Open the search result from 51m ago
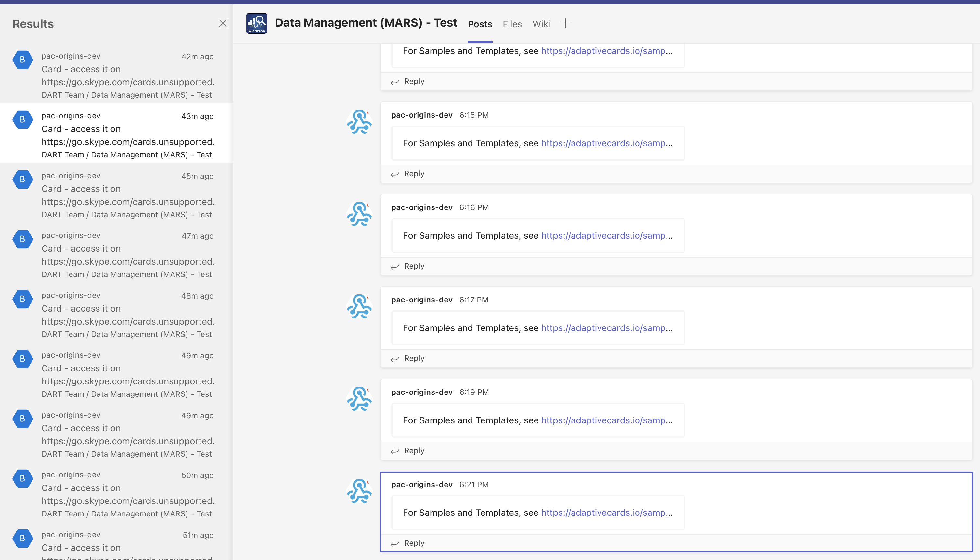The height and width of the screenshot is (560, 980). point(116,541)
